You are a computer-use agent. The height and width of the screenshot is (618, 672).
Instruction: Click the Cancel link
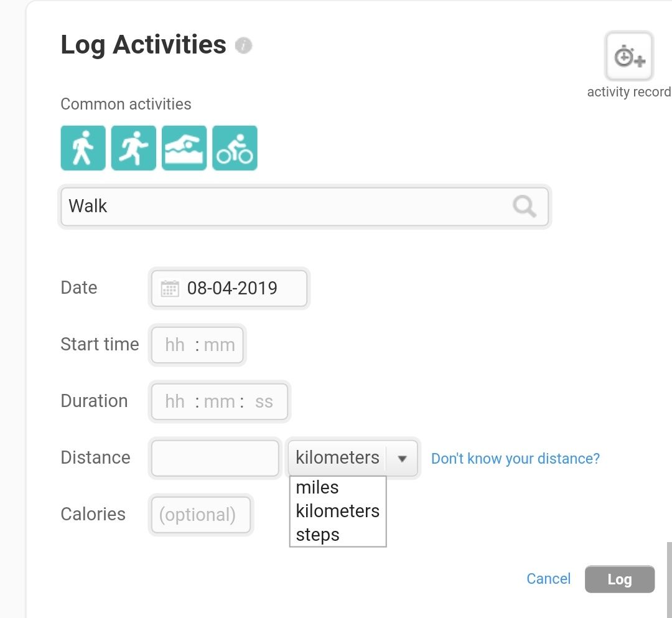coord(548,579)
